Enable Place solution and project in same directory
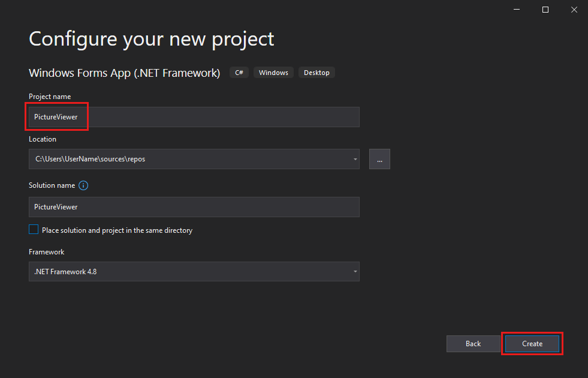 34,229
